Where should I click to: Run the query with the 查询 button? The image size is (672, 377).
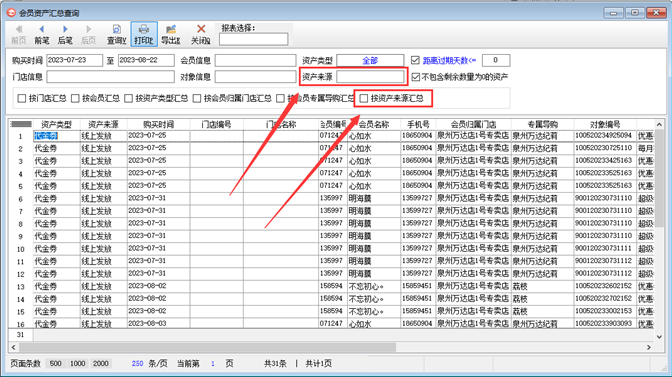117,34
